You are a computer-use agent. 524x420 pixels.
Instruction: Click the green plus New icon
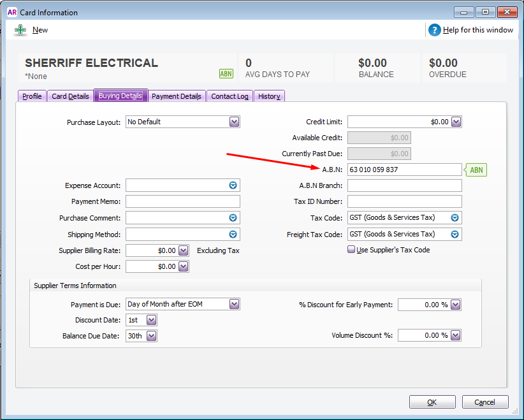[20, 30]
